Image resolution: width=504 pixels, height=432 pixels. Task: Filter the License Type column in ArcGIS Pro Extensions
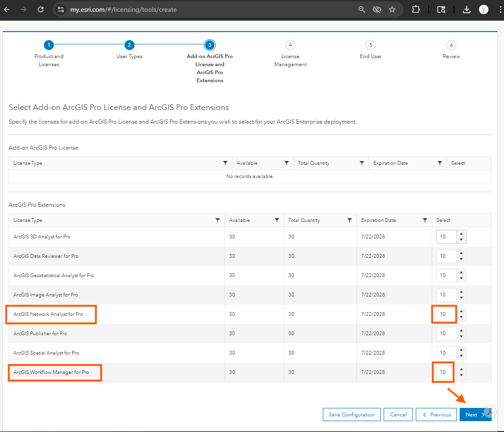pyautogui.click(x=218, y=220)
